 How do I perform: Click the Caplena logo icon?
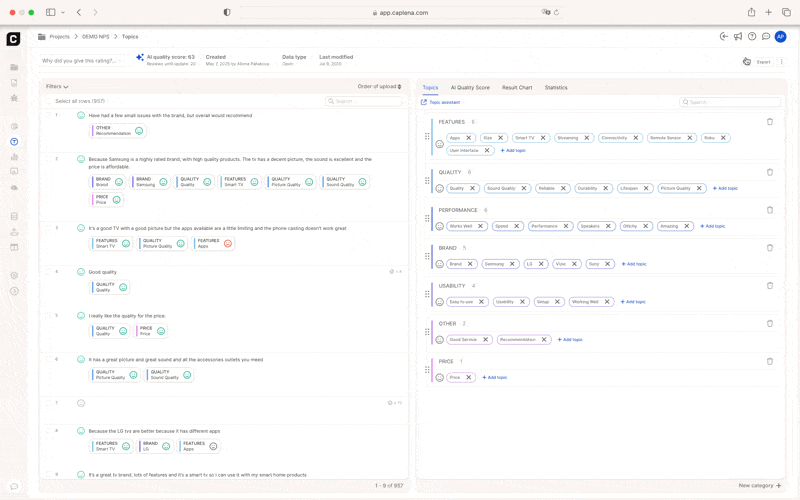pyautogui.click(x=13, y=39)
